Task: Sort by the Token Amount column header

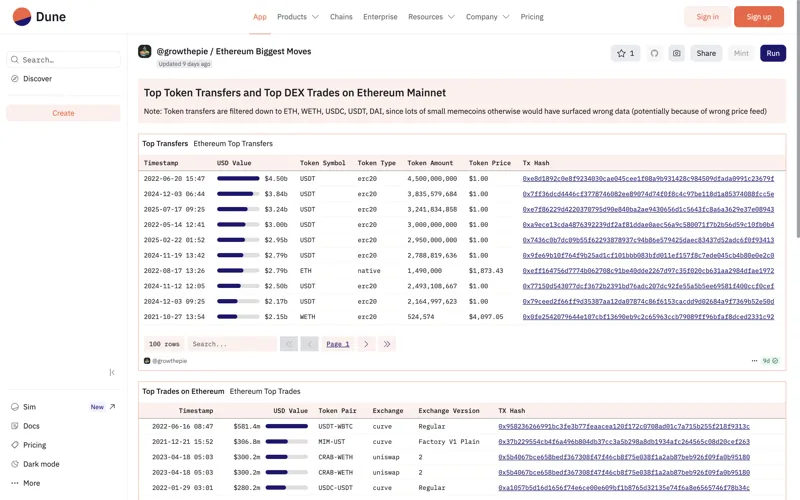Action: pos(430,163)
